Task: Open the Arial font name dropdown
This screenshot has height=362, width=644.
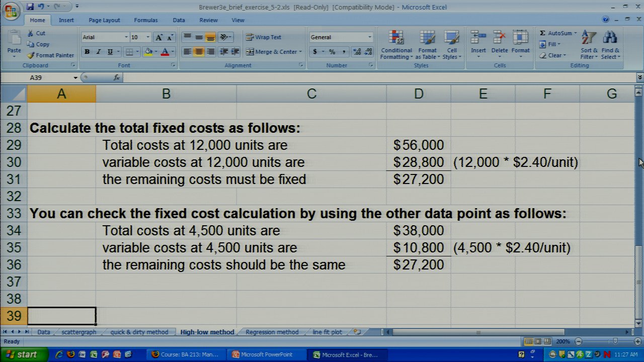Action: click(126, 37)
